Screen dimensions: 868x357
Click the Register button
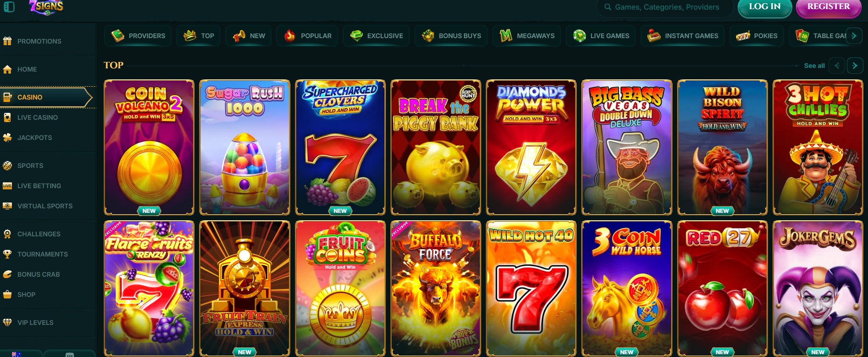[829, 7]
